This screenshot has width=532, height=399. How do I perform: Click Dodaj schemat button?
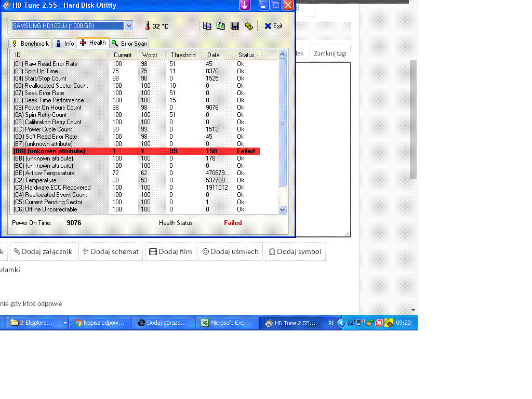(x=111, y=251)
